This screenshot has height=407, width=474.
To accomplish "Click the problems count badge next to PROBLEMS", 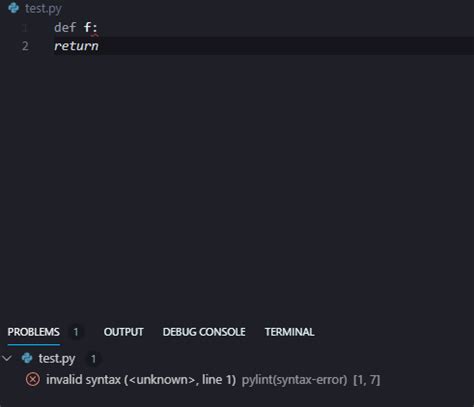I will [x=76, y=332].
